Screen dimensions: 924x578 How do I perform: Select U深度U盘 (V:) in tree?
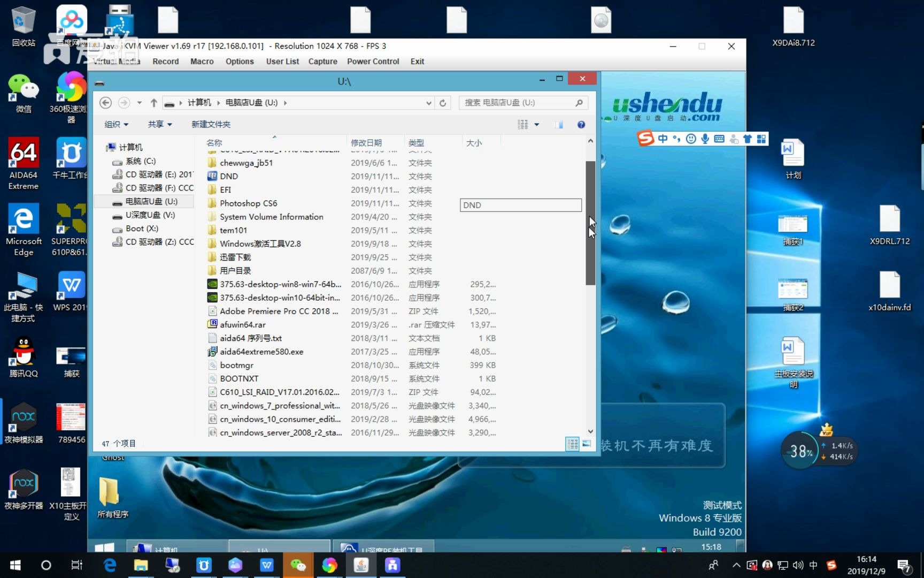pyautogui.click(x=150, y=215)
